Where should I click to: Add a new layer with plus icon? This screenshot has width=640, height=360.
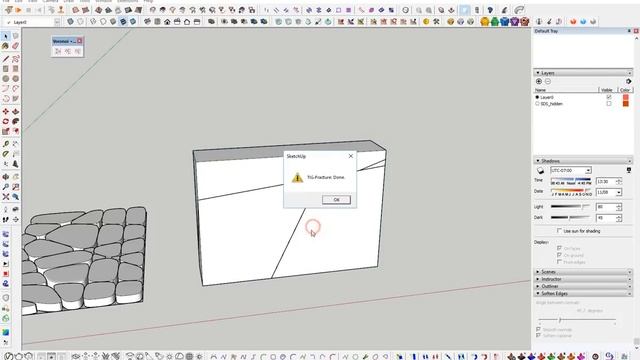pos(539,82)
